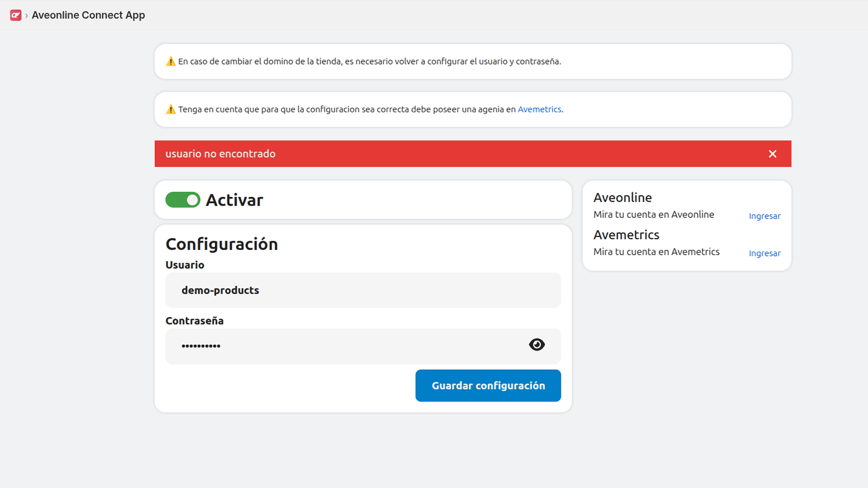
Task: Dismiss the 'usuario no encontrado' error message
Action: pos(773,153)
